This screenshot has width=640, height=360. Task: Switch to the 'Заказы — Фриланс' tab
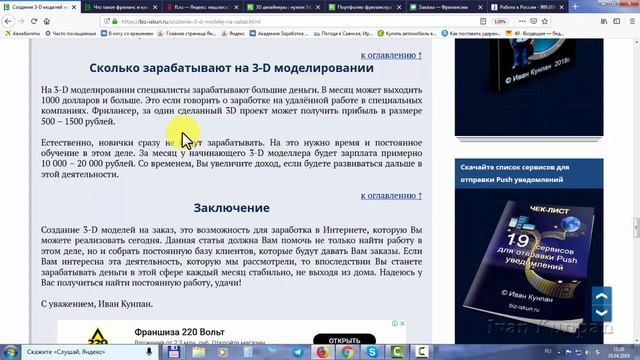(x=446, y=7)
